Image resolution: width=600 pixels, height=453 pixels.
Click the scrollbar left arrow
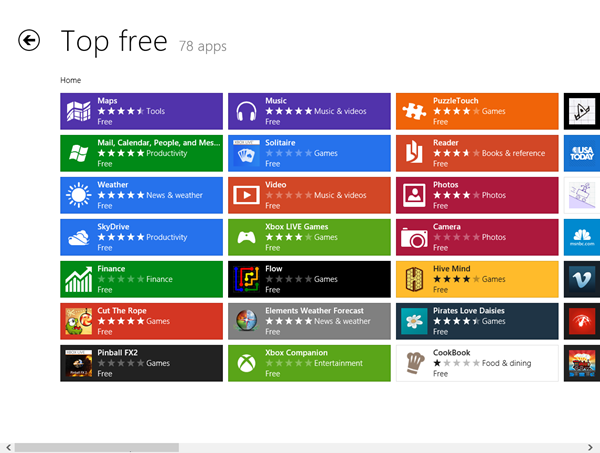pyautogui.click(x=8, y=447)
